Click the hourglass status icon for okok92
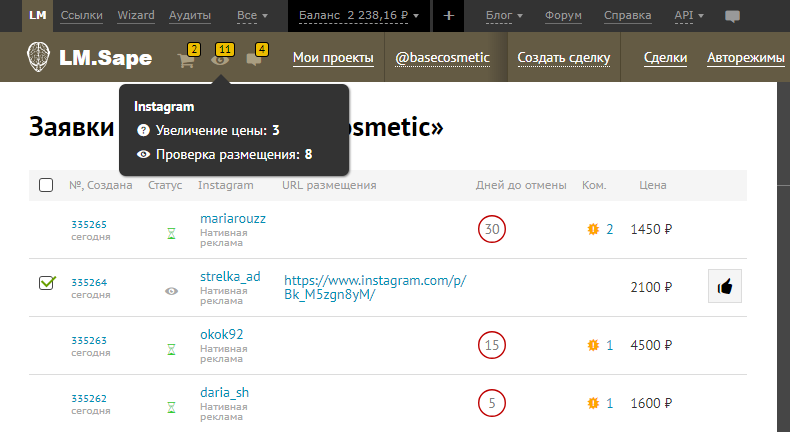Image resolution: width=790 pixels, height=432 pixels. pyautogui.click(x=171, y=349)
